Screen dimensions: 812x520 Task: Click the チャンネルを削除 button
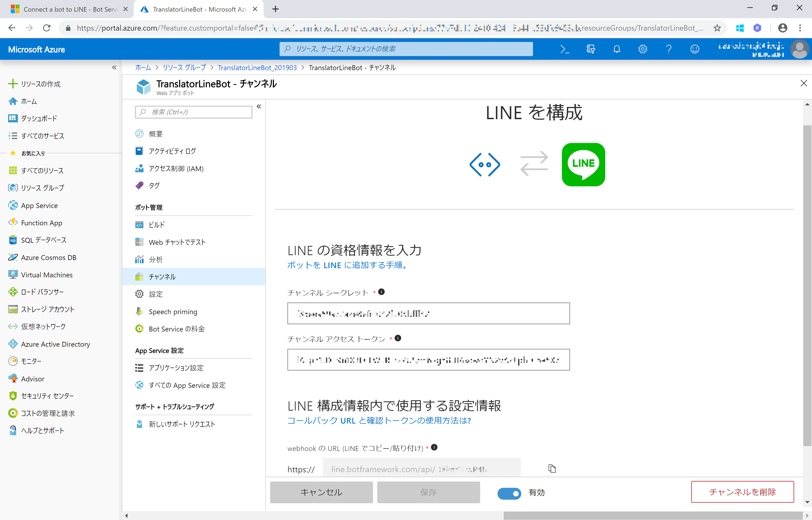(x=742, y=492)
